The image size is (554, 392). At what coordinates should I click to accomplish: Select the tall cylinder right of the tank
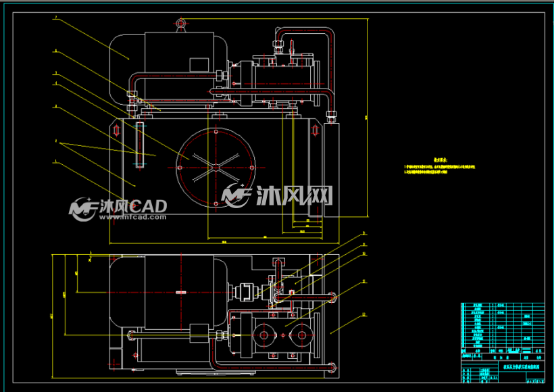(x=331, y=170)
